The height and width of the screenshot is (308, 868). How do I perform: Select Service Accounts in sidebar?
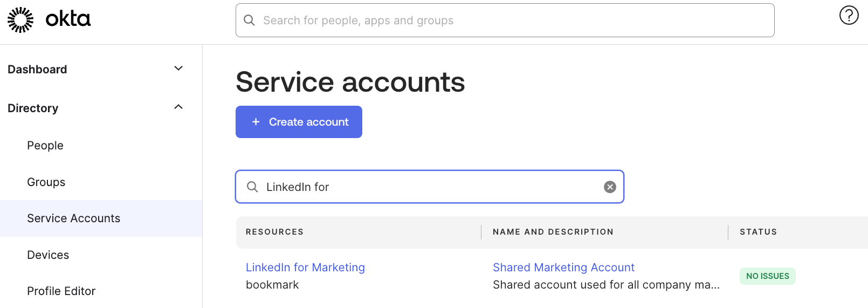pos(74,218)
